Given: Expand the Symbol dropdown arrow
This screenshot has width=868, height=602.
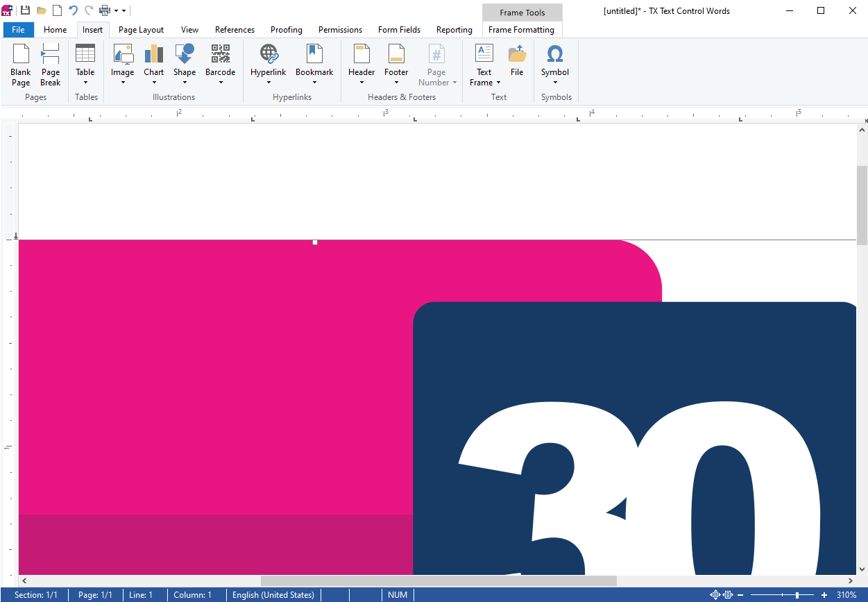Looking at the screenshot, I should pos(555,83).
